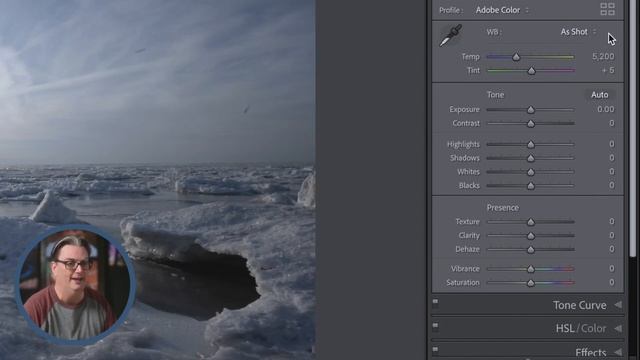Select the Vibrance value field
The image size is (640, 360).
[x=611, y=269]
